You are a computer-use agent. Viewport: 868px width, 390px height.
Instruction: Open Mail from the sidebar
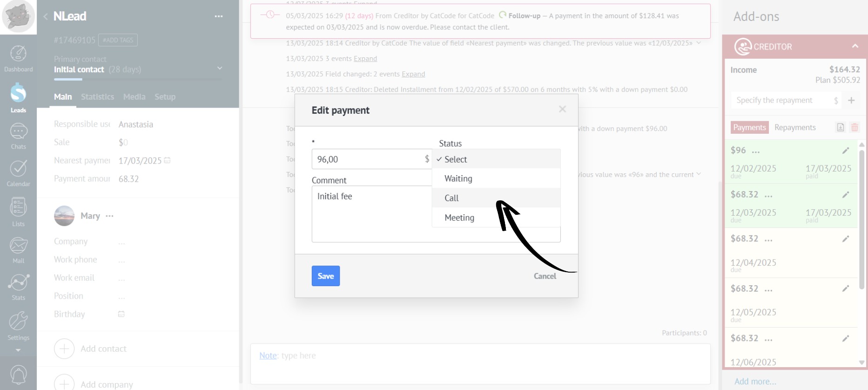[18, 250]
